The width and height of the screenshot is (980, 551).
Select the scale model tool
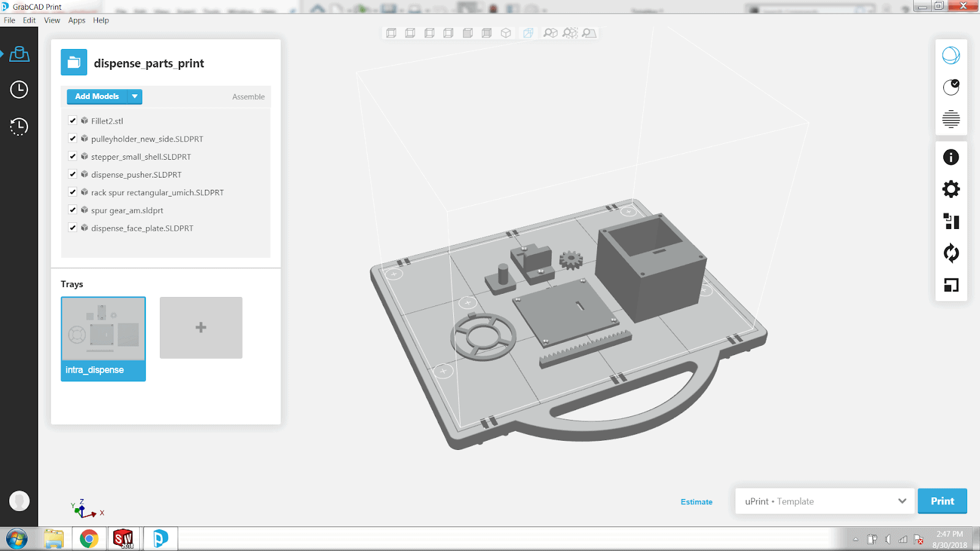click(951, 285)
